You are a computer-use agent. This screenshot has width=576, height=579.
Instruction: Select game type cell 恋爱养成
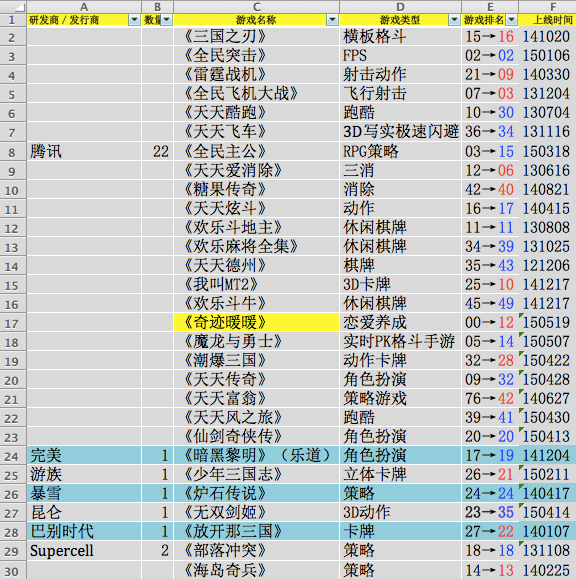tap(400, 322)
